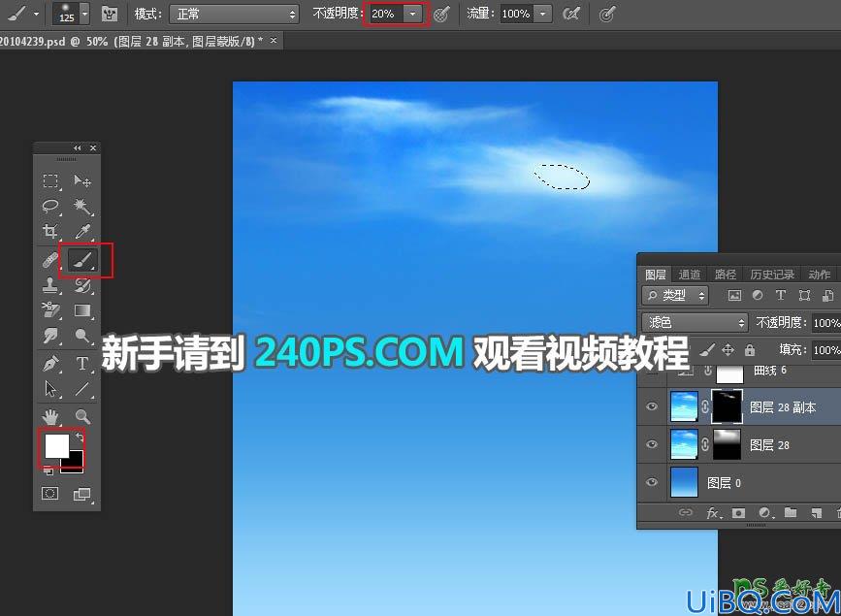Open the brush preset picker size 125
Viewport: 841px width, 616px height.
point(70,14)
